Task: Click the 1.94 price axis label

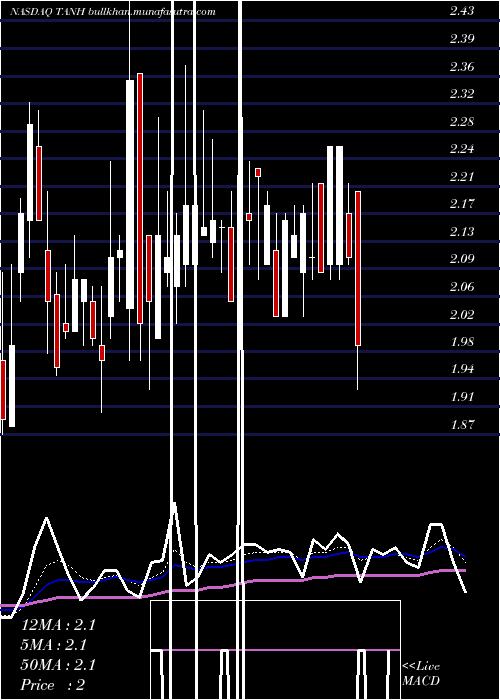Action: click(x=462, y=369)
